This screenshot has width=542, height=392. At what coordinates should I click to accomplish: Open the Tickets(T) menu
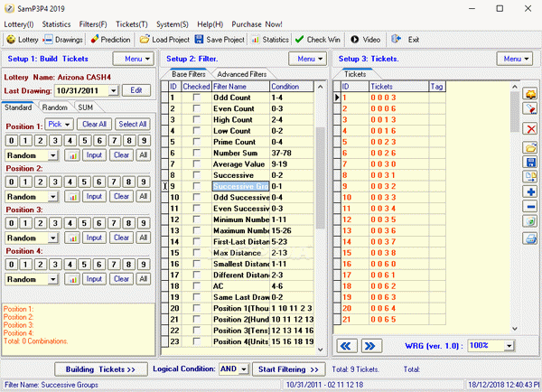coord(132,24)
